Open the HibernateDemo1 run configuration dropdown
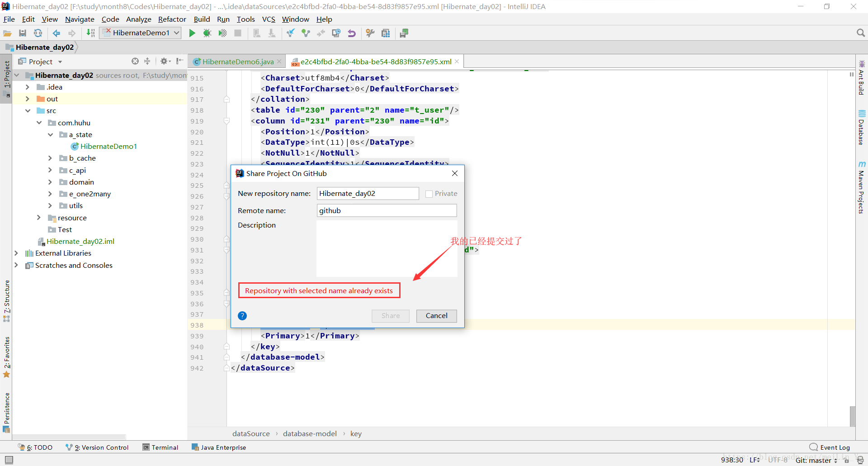 [141, 33]
